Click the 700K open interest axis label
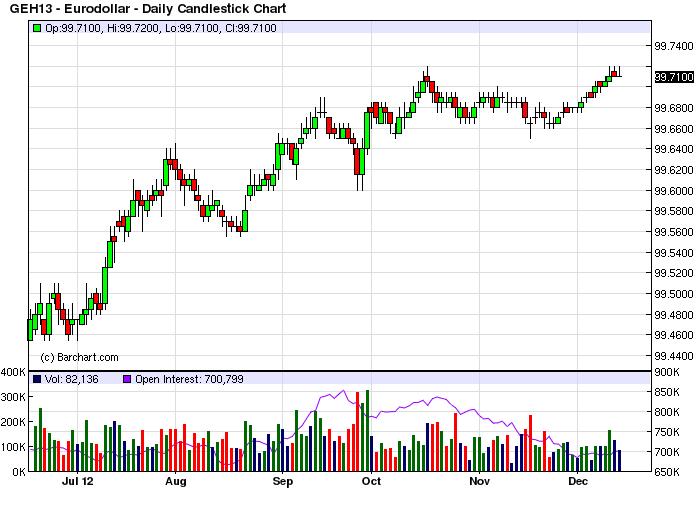Image resolution: width=700 pixels, height=512 pixels. 667,452
